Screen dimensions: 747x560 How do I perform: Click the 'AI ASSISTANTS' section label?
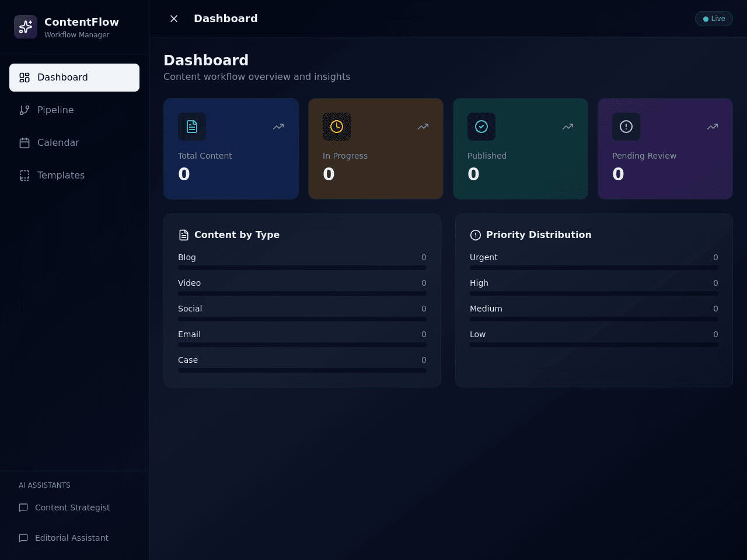(x=44, y=485)
